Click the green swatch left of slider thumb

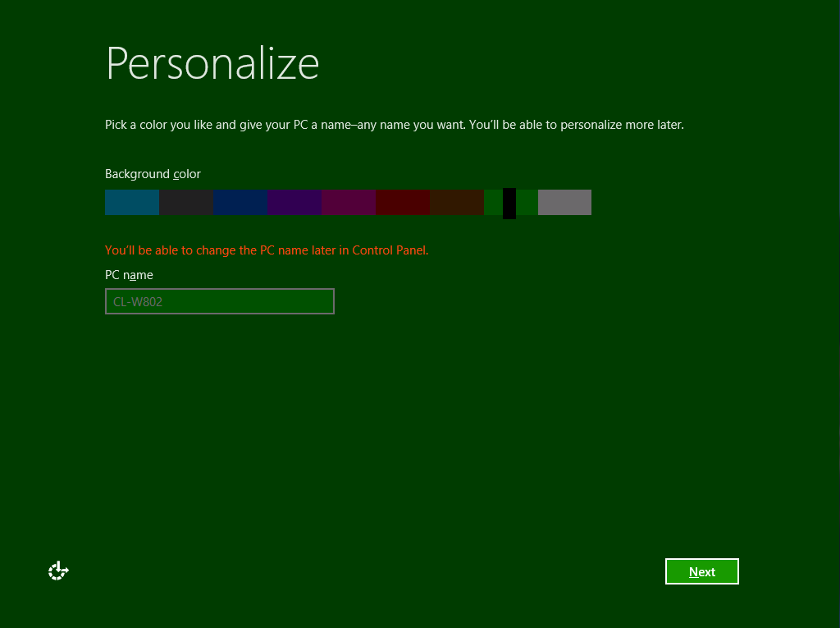point(493,202)
